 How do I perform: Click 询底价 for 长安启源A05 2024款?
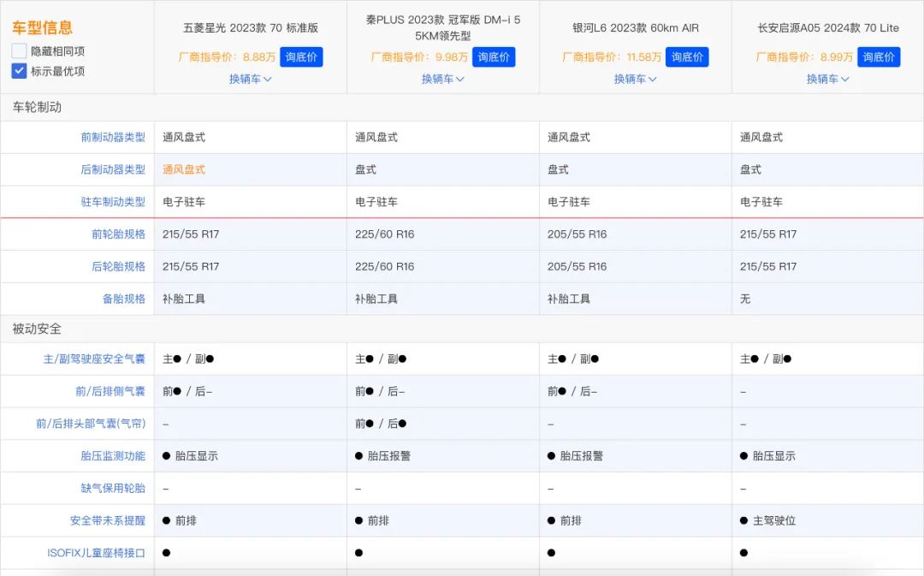[879, 57]
